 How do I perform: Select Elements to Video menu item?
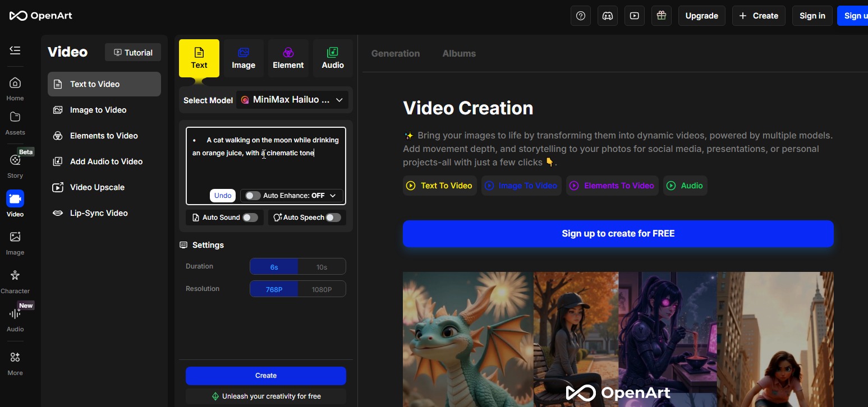click(104, 136)
